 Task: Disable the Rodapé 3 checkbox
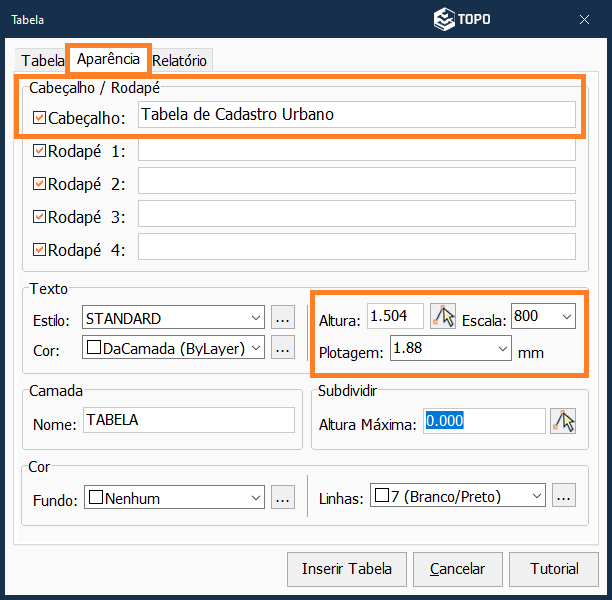click(x=40, y=216)
